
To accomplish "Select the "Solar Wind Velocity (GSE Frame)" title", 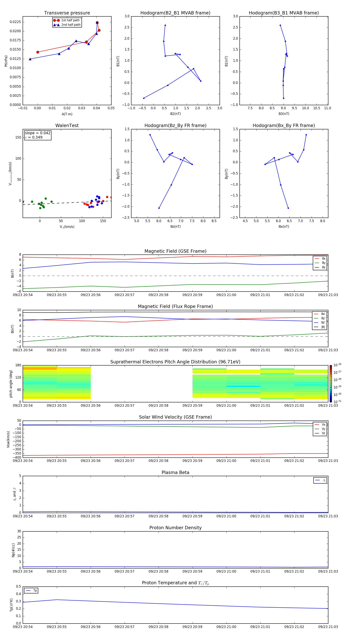I will point(175,417).
